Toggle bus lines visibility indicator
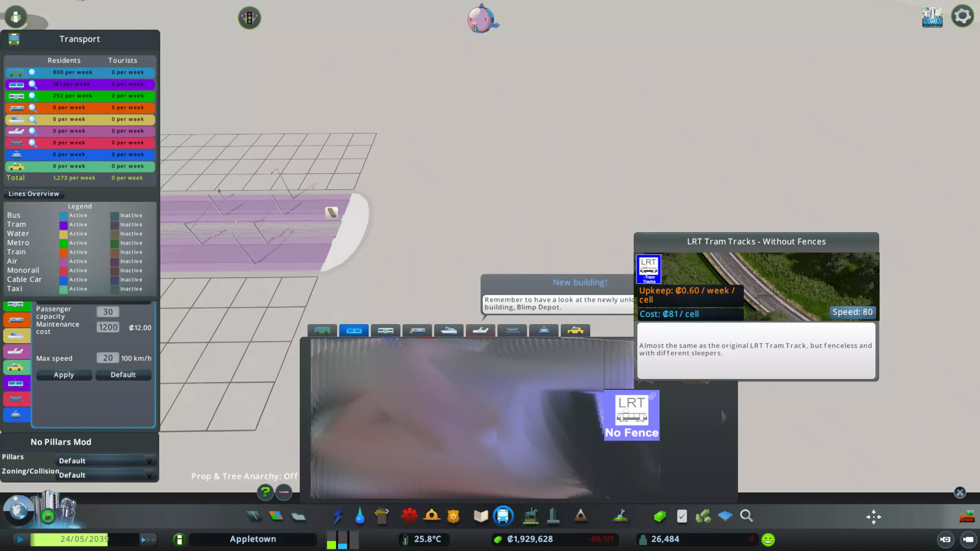This screenshot has width=980, height=551. (32, 72)
